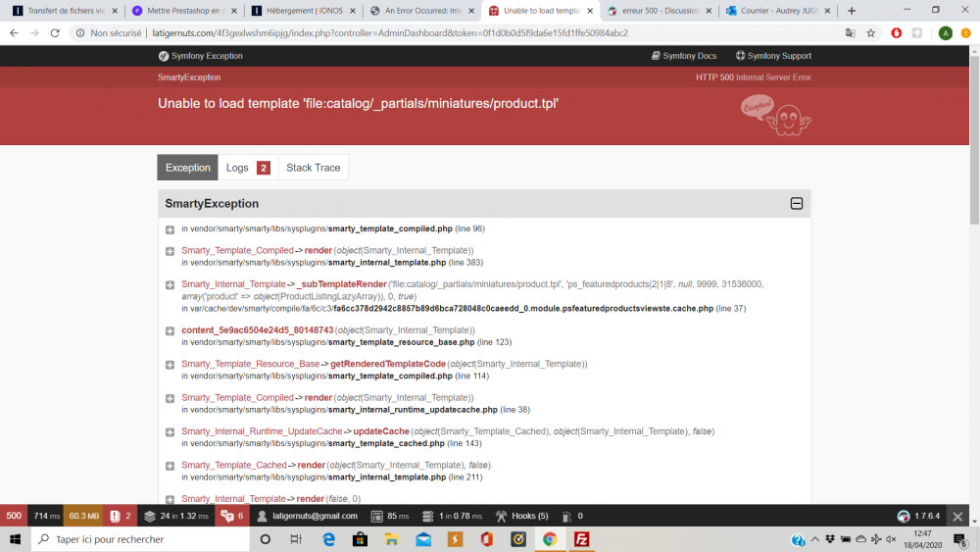
Task: Click the translate page icon
Action: [x=850, y=33]
